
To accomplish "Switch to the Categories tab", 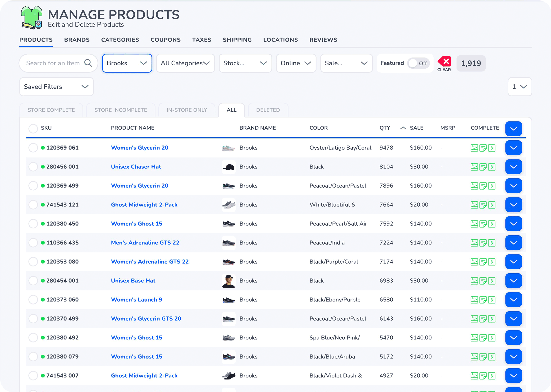I will point(120,40).
